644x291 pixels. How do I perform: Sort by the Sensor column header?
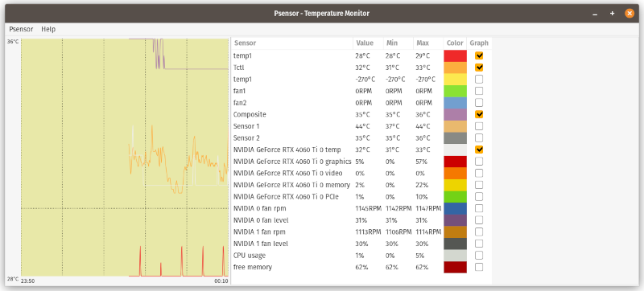coord(245,43)
